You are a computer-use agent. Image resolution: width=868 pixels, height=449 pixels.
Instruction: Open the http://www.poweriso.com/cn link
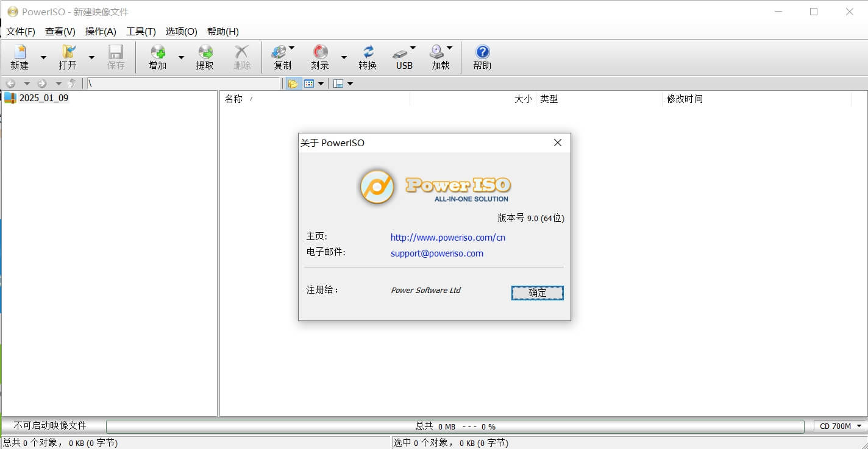click(448, 238)
